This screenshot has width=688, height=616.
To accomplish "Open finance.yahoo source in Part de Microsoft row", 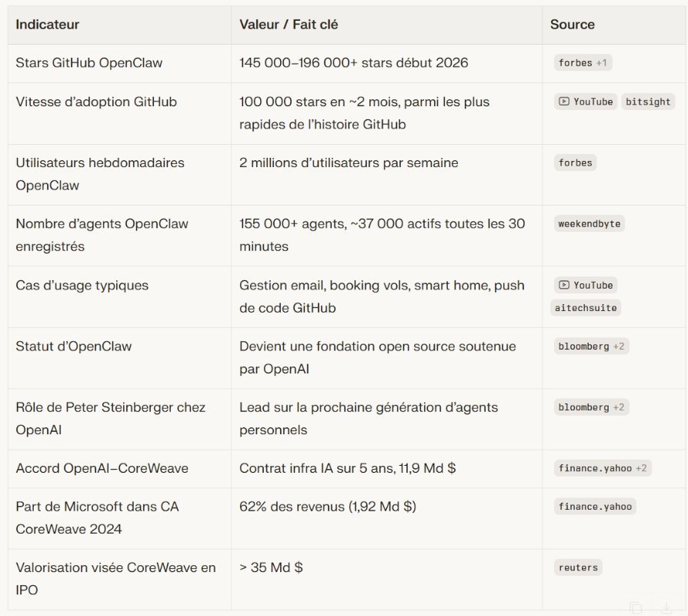I will tap(595, 507).
